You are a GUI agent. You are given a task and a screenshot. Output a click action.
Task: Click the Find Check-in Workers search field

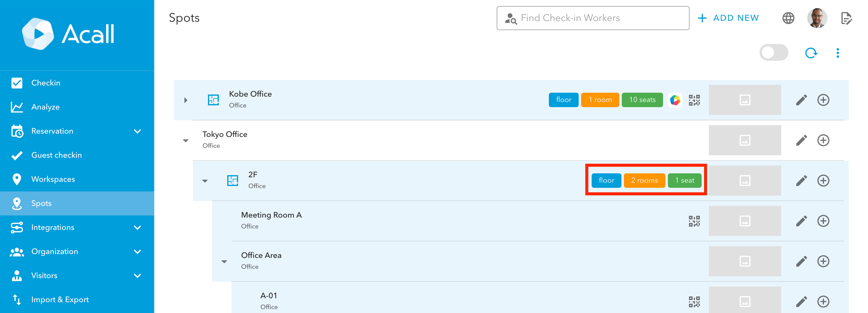point(593,18)
